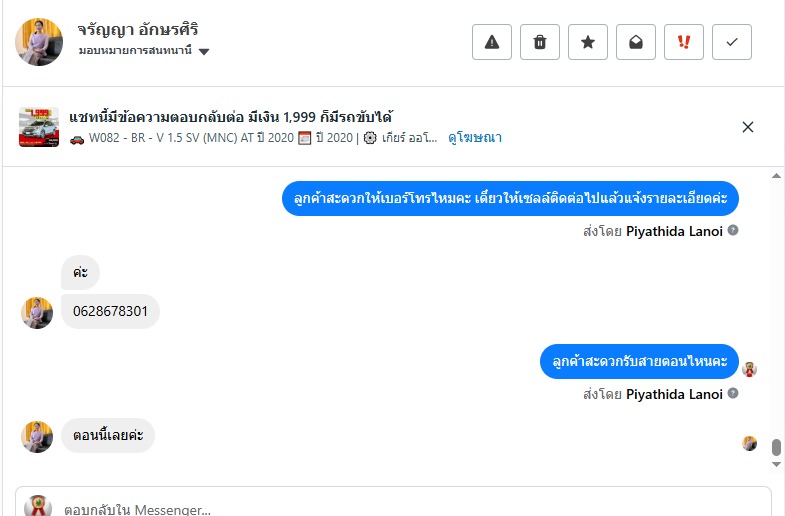The image size is (785, 516).
Task: Click the seen-by avatar at the last message
Action: (x=750, y=443)
